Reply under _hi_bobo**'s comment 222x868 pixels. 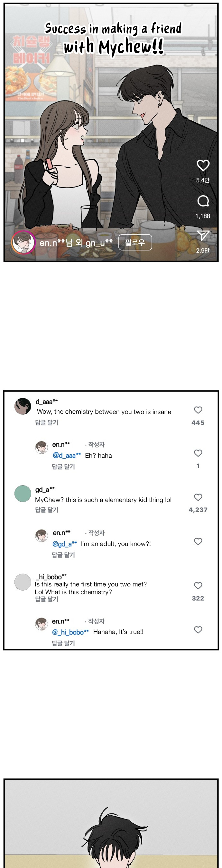point(47,599)
